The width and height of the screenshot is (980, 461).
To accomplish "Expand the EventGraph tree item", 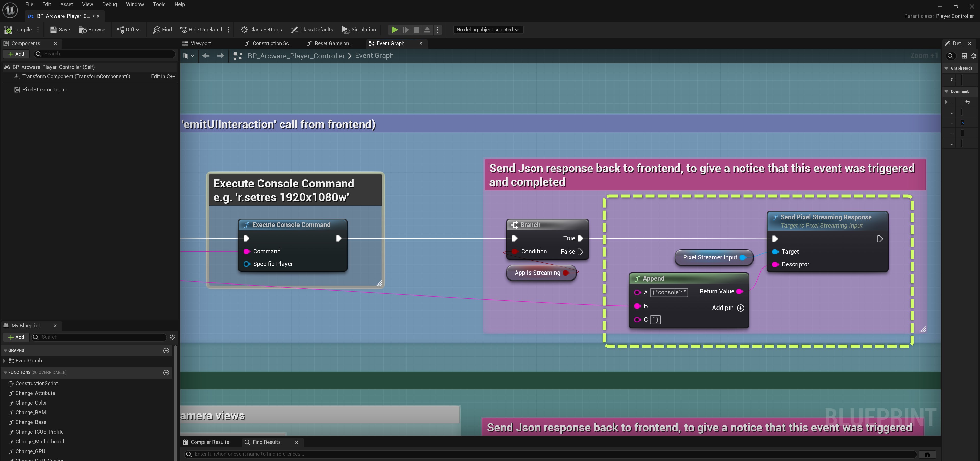I will [x=4, y=361].
